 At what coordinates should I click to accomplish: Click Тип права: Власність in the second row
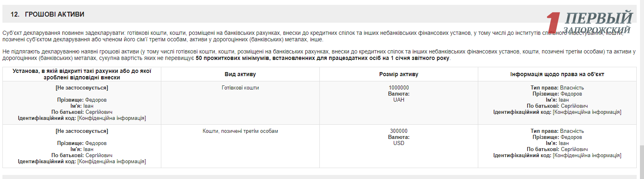pyautogui.click(x=557, y=131)
